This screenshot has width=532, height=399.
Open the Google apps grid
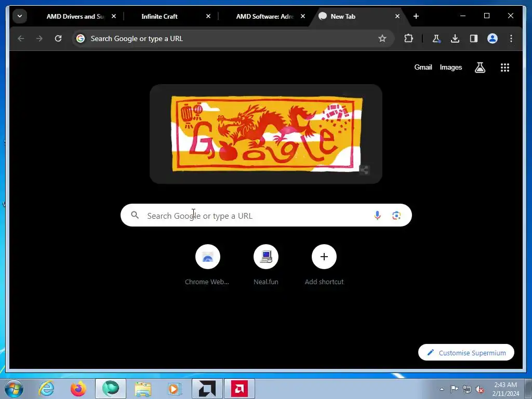505,68
